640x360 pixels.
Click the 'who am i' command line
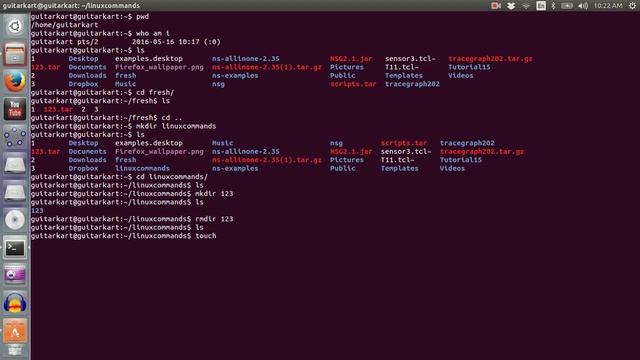[100, 33]
